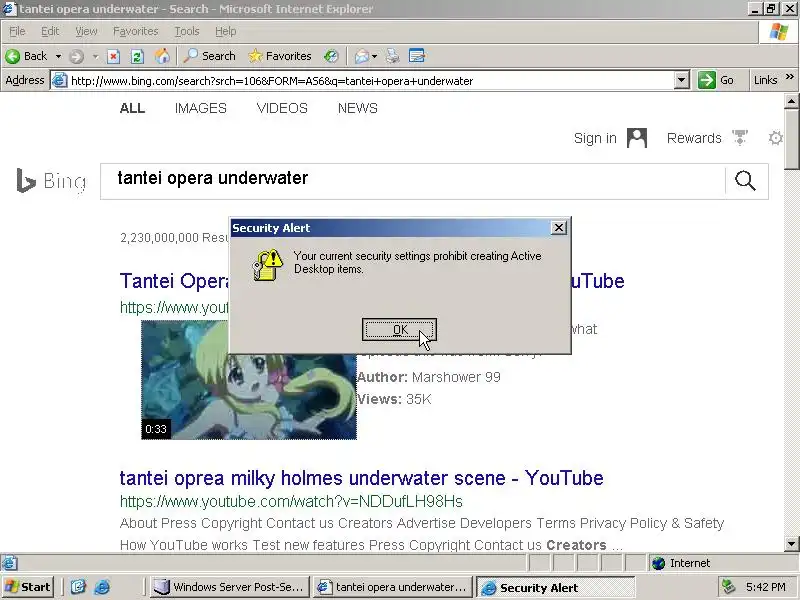The image size is (800, 600).
Task: Open the Rewards link
Action: (694, 138)
